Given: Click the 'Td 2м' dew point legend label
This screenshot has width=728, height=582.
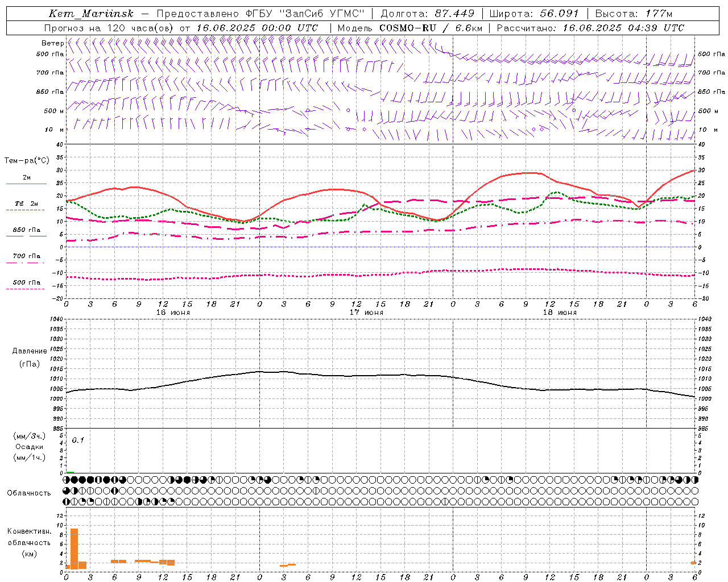Looking at the screenshot, I should pos(26,203).
